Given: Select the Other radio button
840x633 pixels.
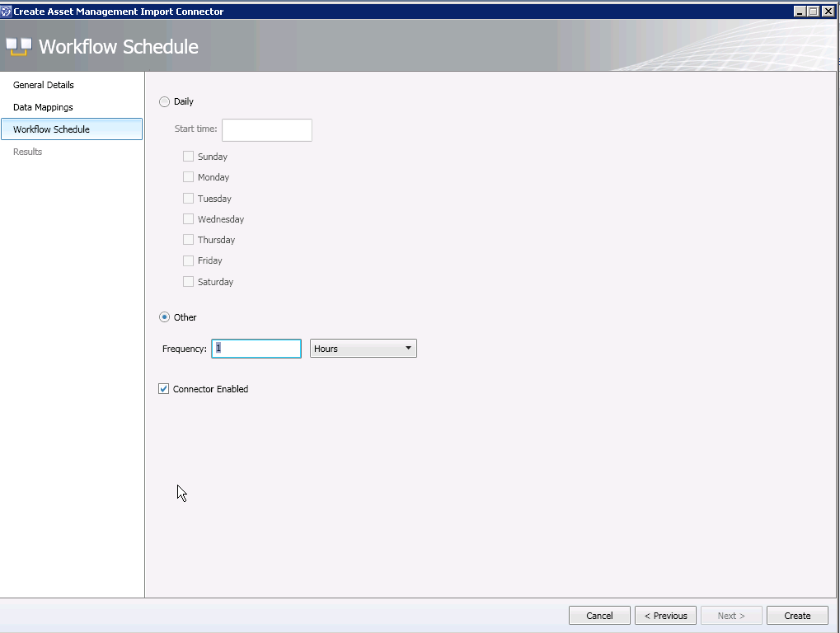Looking at the screenshot, I should (x=164, y=317).
